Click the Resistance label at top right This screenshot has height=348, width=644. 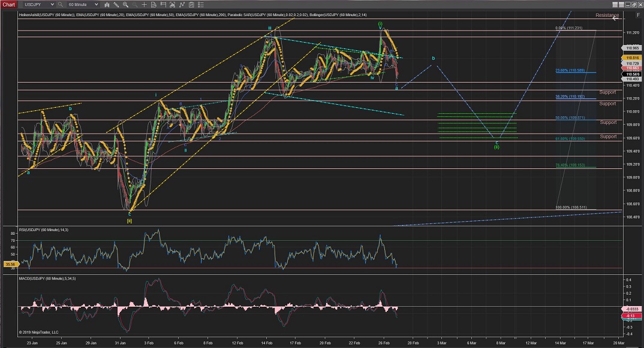coord(606,15)
